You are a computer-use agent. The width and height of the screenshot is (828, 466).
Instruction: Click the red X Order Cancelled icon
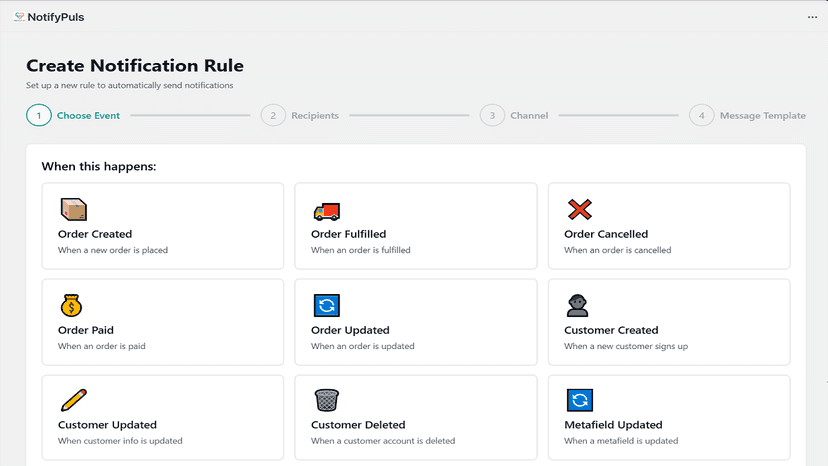(x=580, y=209)
